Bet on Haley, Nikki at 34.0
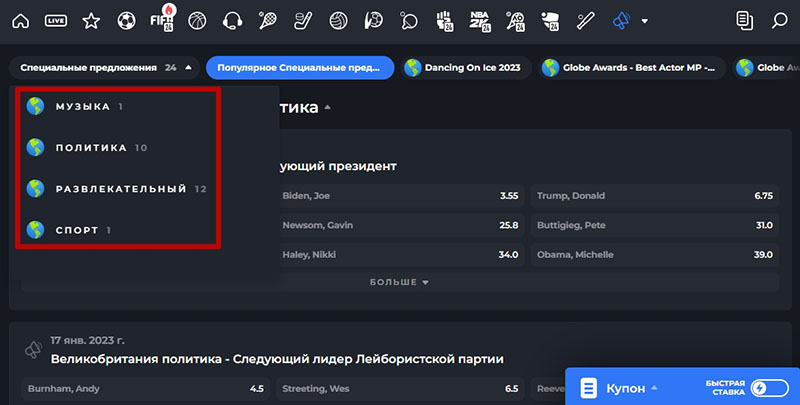Viewport: 800px width, 405px height. coord(400,255)
